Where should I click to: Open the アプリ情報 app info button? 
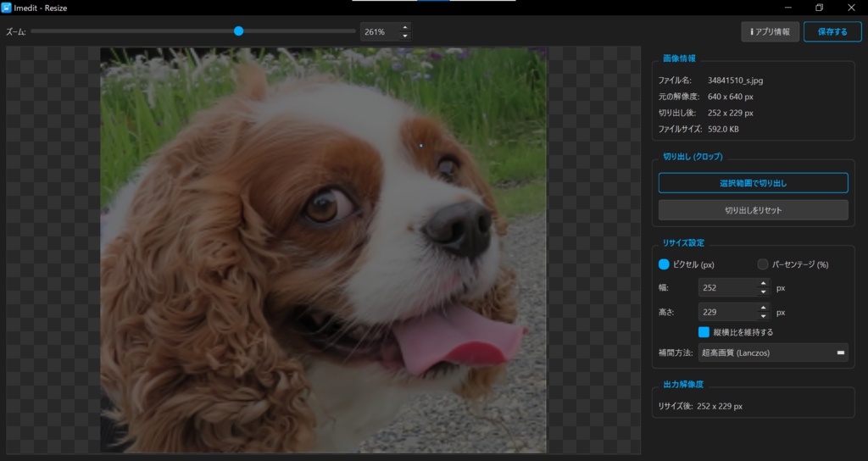(x=770, y=31)
